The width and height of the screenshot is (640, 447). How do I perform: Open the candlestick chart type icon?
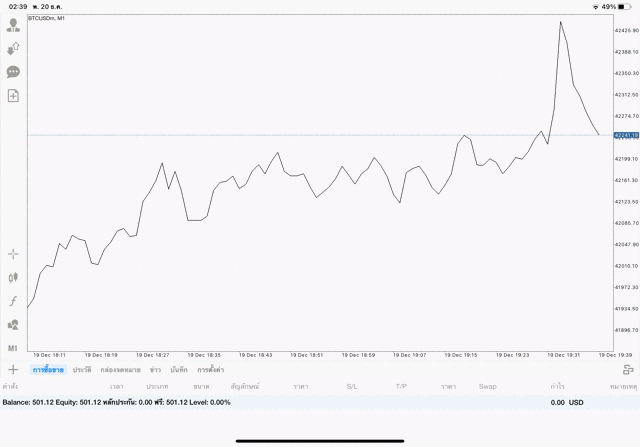(14, 277)
